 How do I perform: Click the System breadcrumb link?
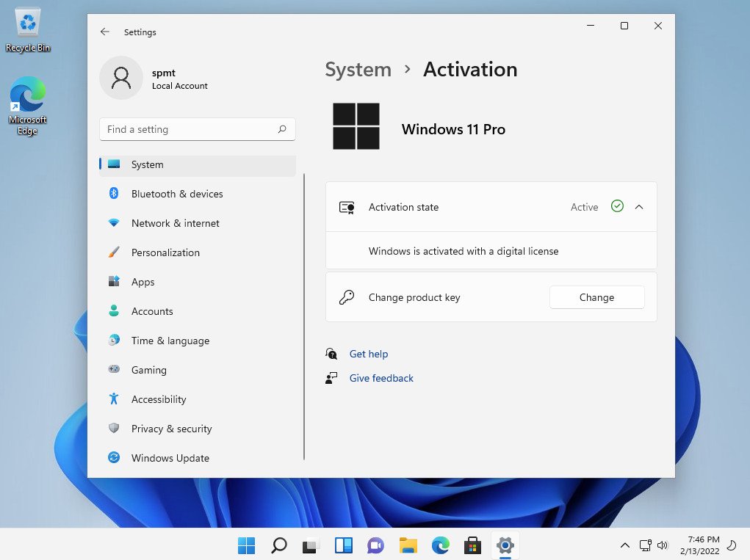pyautogui.click(x=358, y=70)
